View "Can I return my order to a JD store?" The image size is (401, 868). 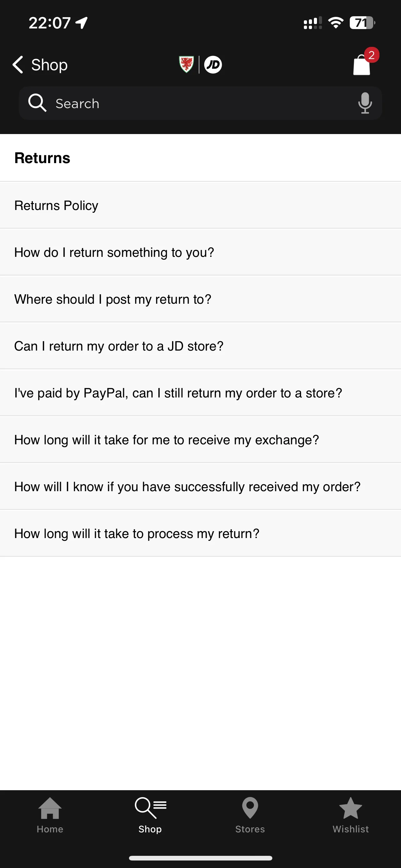click(200, 346)
